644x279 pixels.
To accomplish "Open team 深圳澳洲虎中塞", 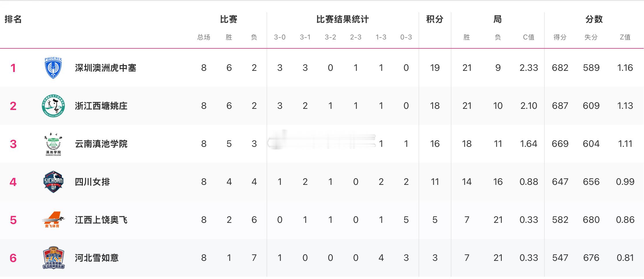I will [x=105, y=68].
